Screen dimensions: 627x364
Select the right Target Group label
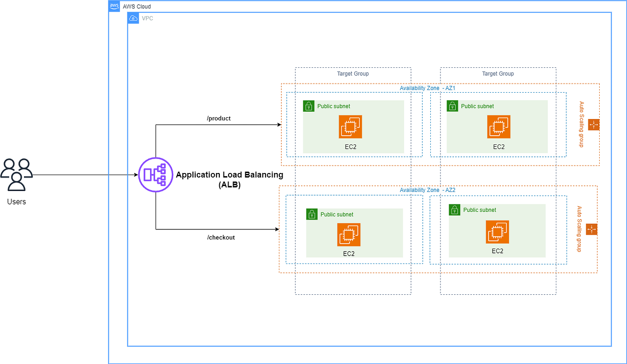pyautogui.click(x=498, y=74)
